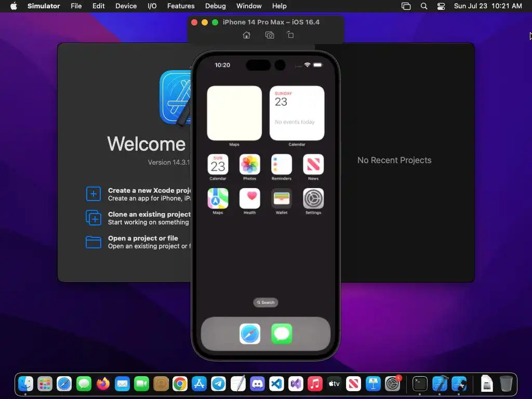The width and height of the screenshot is (532, 399).
Task: Open Music from the macOS Dock
Action: 315,384
